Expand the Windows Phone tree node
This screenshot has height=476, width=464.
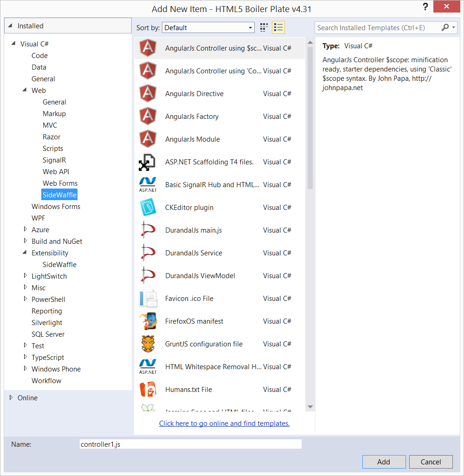click(26, 369)
